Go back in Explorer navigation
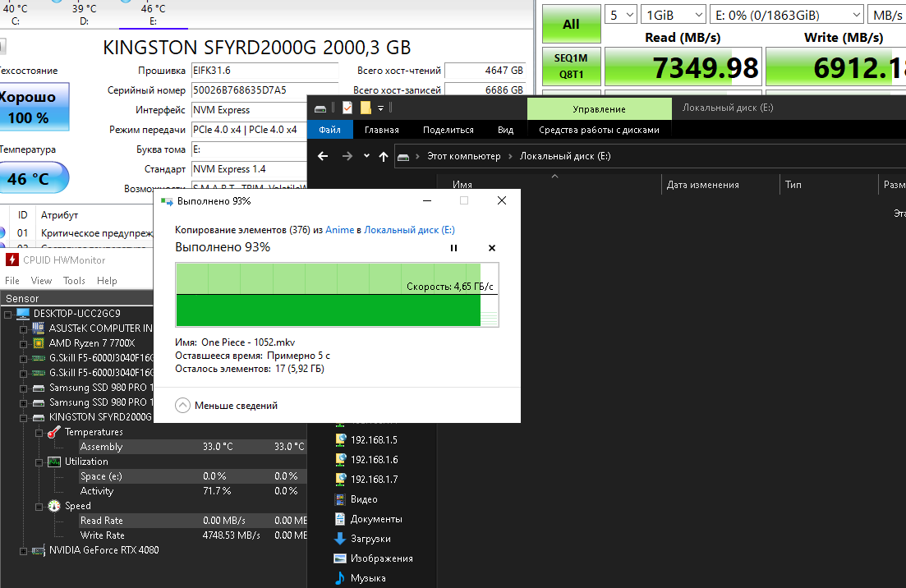906x588 pixels. point(323,156)
